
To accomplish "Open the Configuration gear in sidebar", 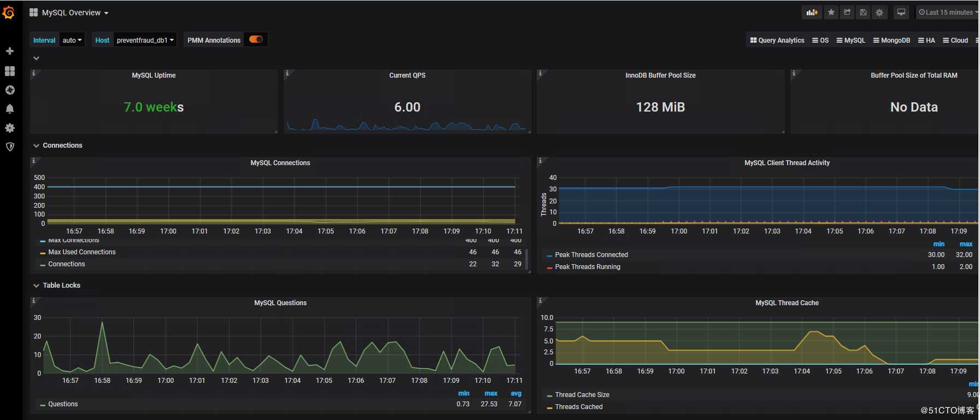I will click(x=10, y=128).
